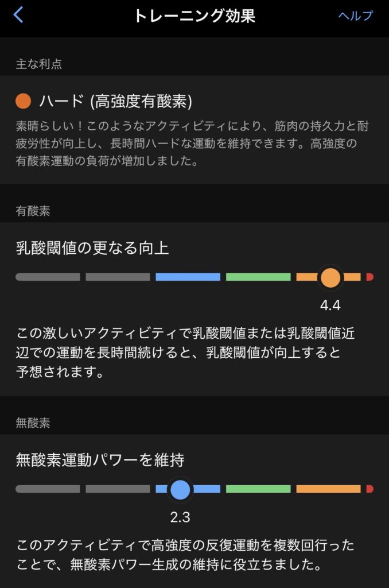Click the blue segment of aerobic bar
This screenshot has height=588, width=389.
pyautogui.click(x=188, y=277)
